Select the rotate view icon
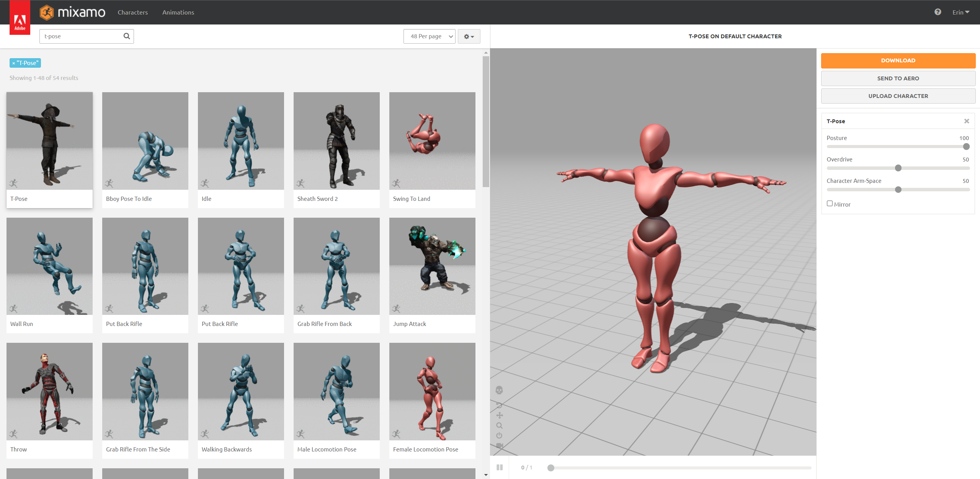The image size is (980, 479). pos(499,405)
